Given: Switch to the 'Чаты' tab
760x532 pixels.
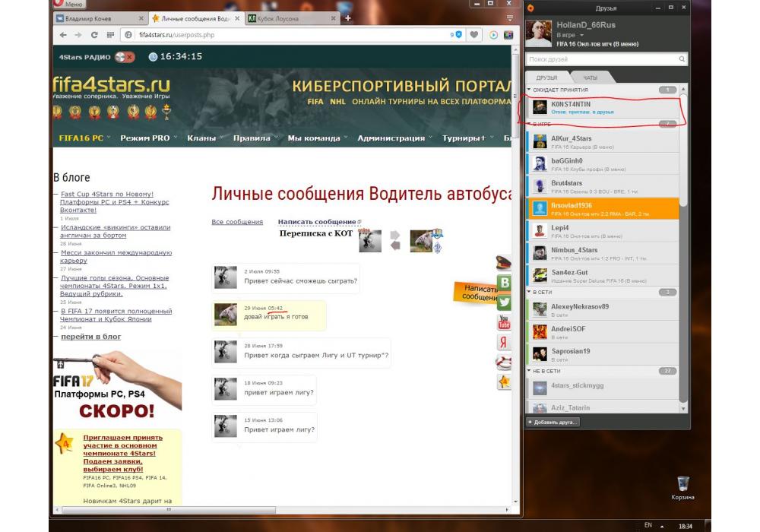Looking at the screenshot, I should 590,78.
